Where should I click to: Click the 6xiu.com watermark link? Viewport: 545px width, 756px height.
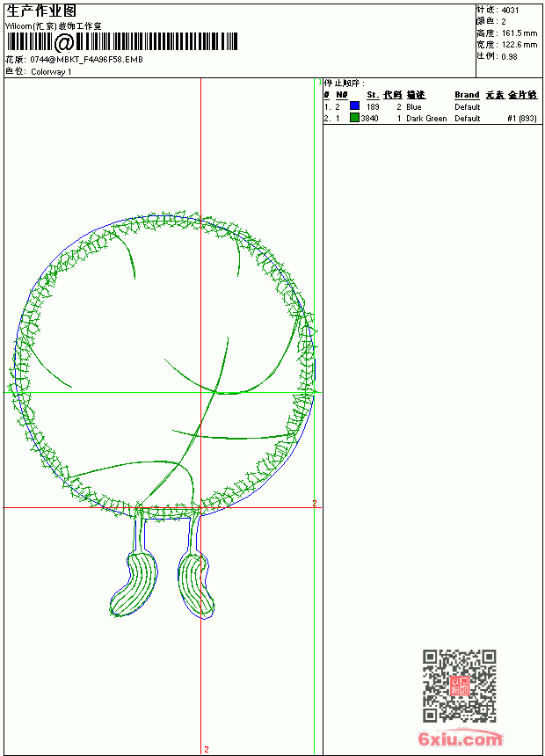pos(460,738)
